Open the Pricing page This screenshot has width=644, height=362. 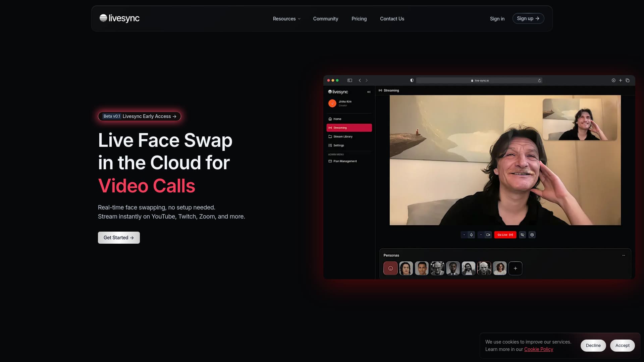(359, 18)
